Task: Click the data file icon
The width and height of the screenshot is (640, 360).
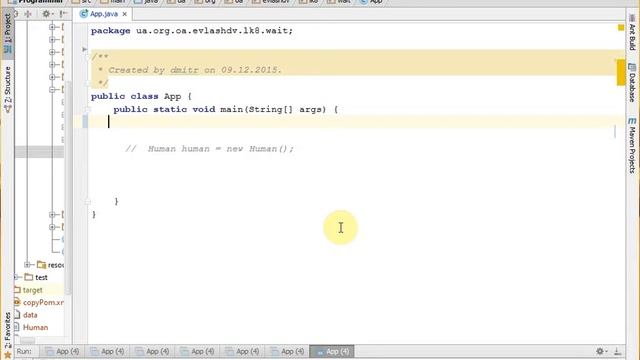Action: point(17,315)
